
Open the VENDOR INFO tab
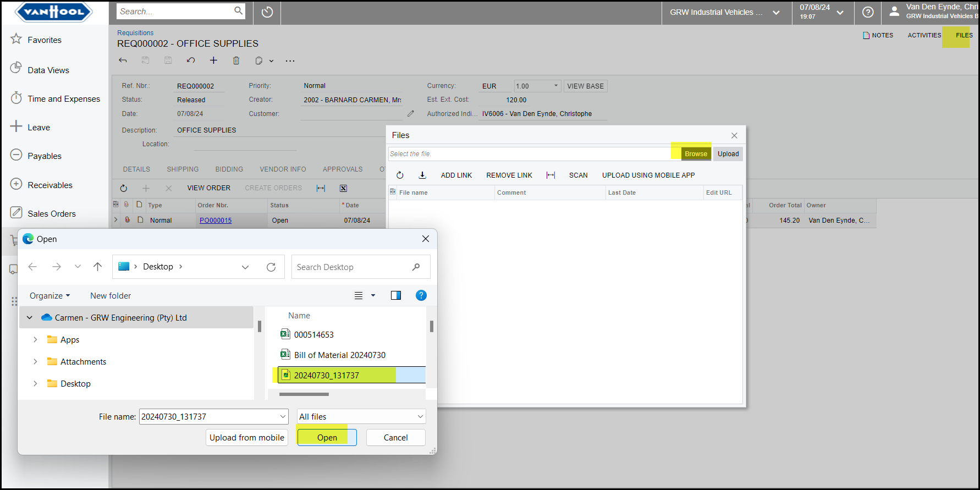coord(283,169)
